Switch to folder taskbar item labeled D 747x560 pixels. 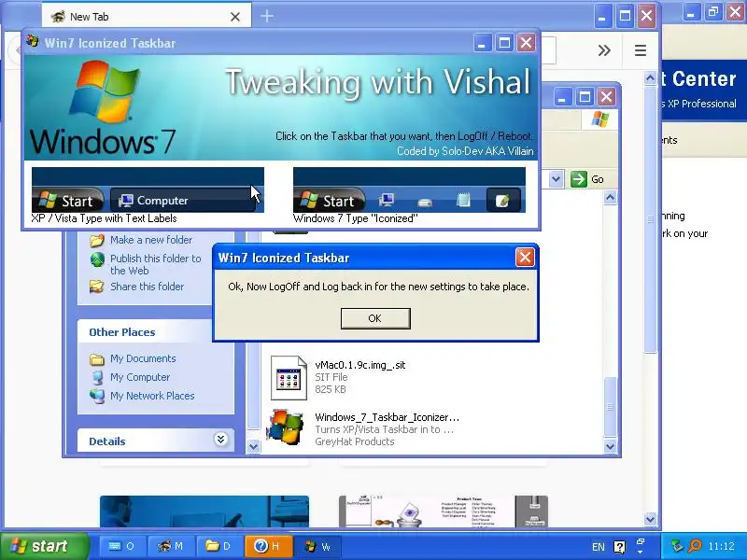(x=218, y=546)
